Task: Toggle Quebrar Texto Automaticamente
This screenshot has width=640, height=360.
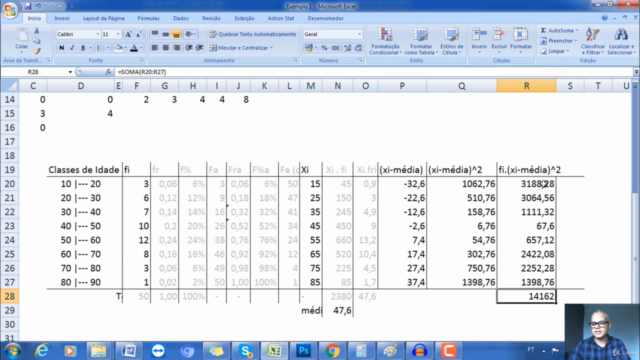Action: coord(253,34)
